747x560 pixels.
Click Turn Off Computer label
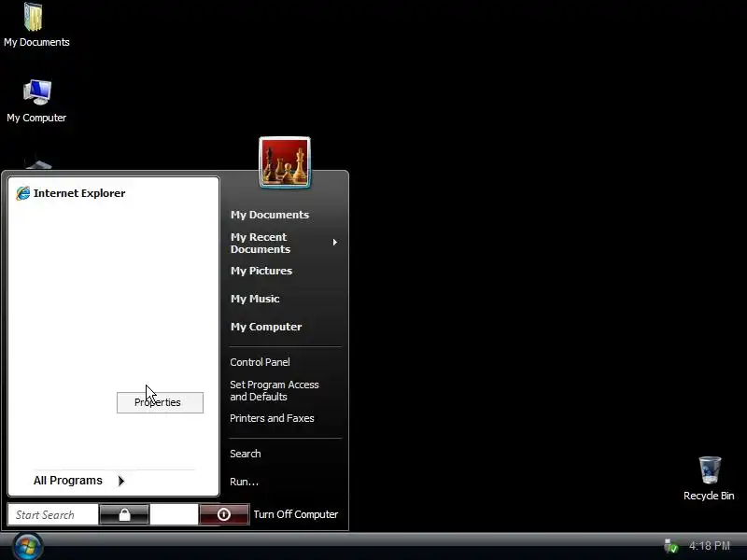pyautogui.click(x=295, y=514)
